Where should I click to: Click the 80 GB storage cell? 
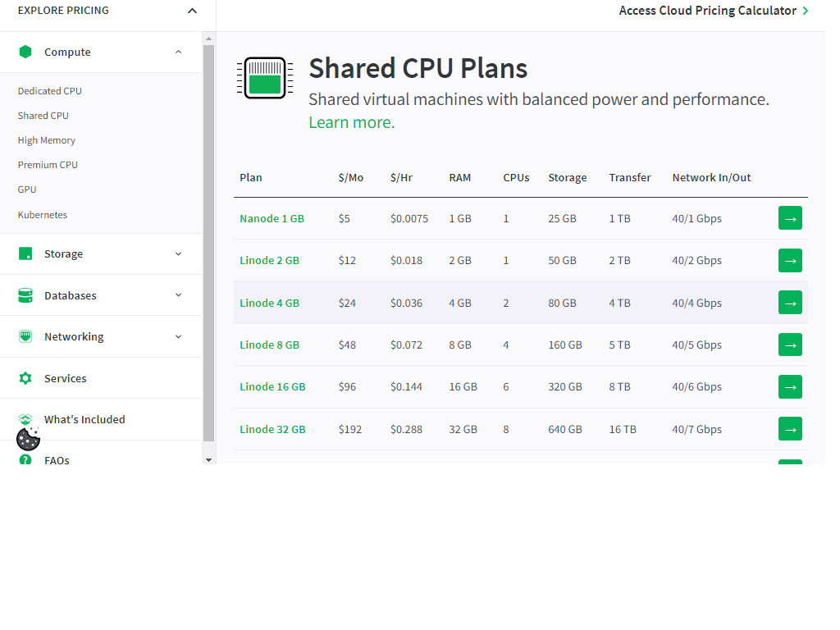pyautogui.click(x=562, y=304)
